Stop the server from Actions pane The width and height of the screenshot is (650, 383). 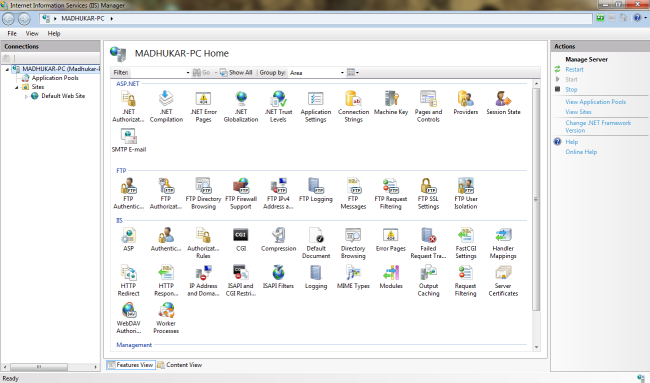tap(571, 90)
